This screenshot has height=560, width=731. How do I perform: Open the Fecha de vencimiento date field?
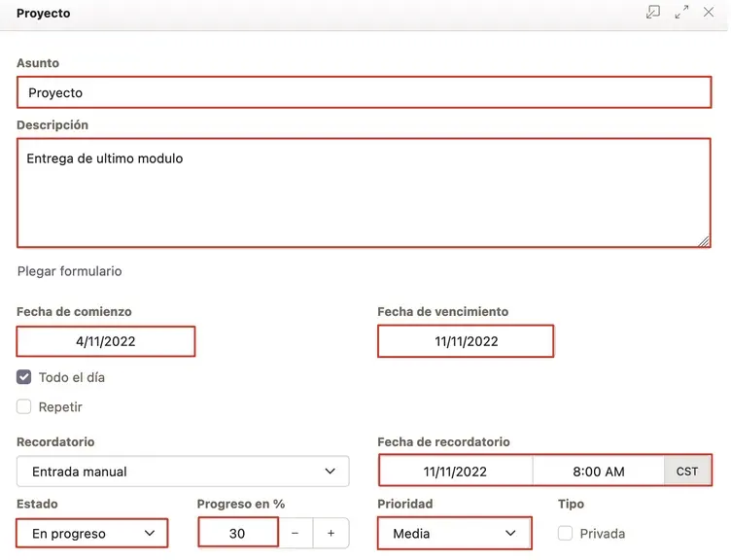(466, 341)
